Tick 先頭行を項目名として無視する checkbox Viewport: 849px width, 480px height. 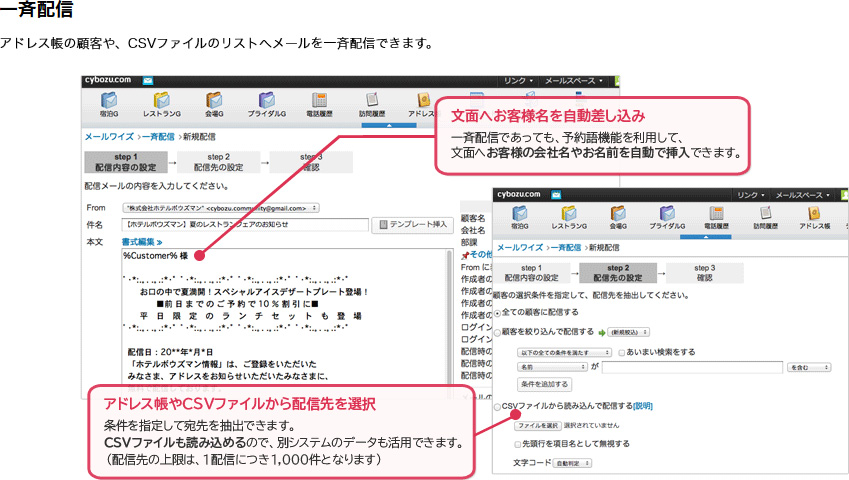(x=517, y=443)
